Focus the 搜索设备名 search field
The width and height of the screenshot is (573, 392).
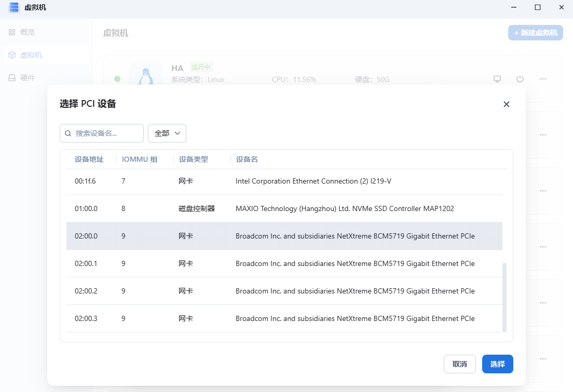point(102,133)
